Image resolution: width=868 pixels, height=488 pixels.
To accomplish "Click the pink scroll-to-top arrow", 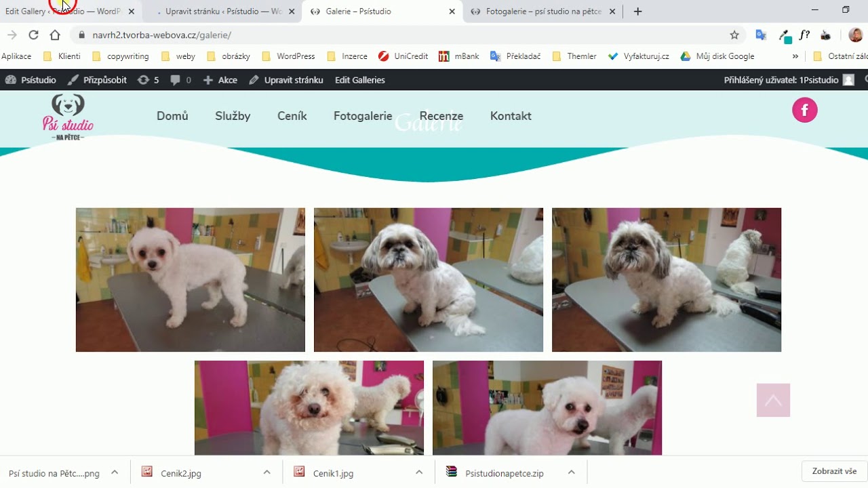I will coord(773,400).
